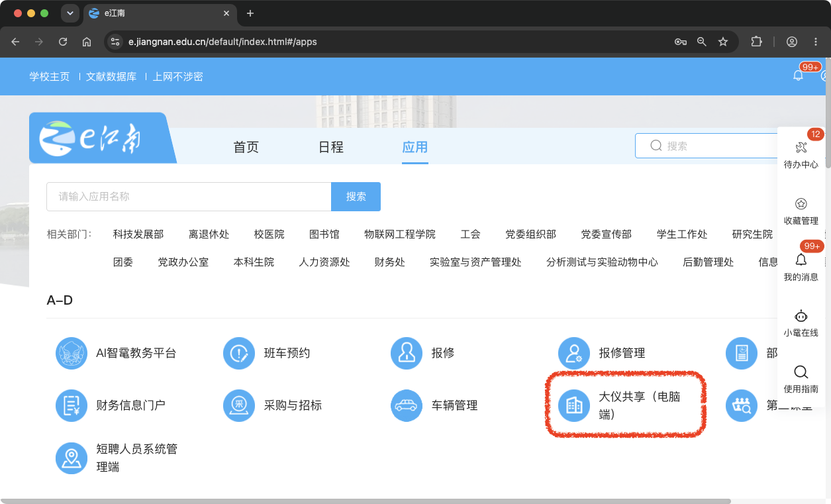The height and width of the screenshot is (504, 831).
Task: Open the 报修管理 app icon
Action: 574,353
